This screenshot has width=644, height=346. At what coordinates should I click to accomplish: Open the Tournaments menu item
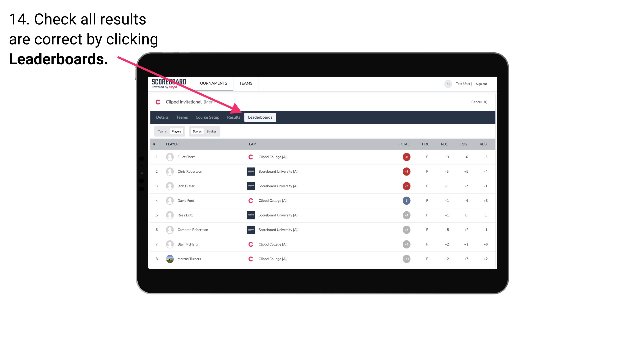click(213, 83)
